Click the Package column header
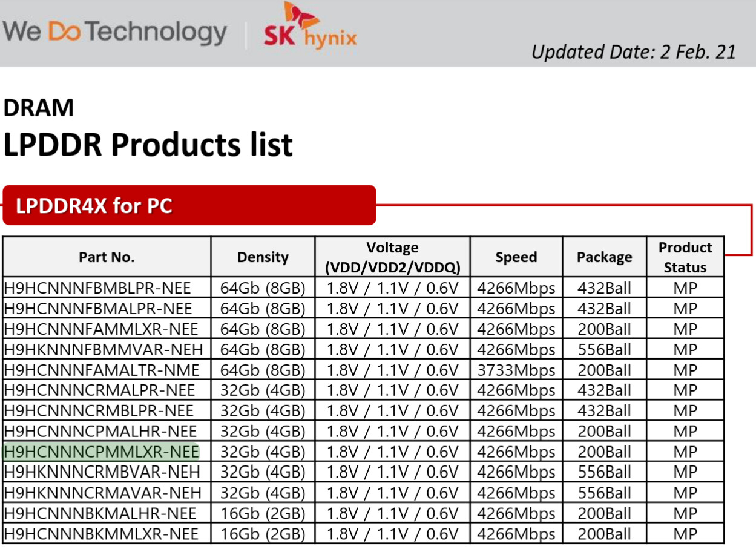 (604, 257)
